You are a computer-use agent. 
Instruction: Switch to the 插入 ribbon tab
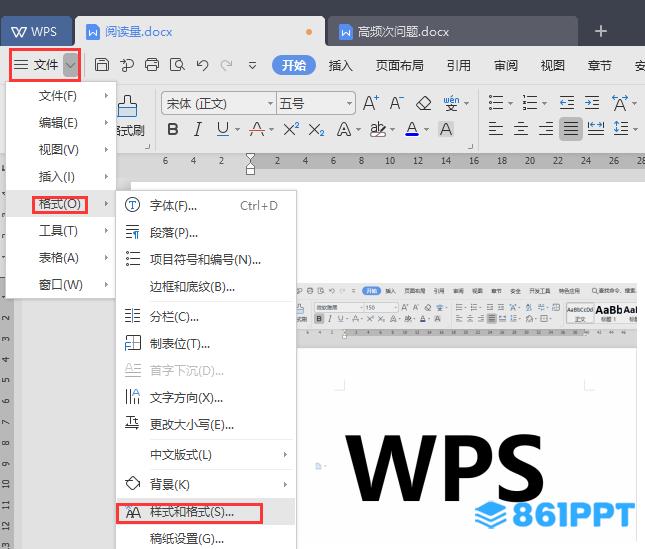(341, 65)
